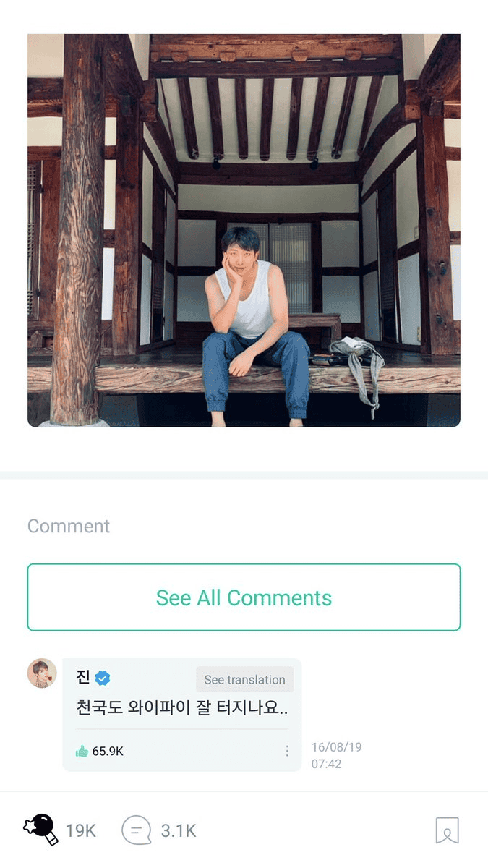Tap the comment time 07:42
The height and width of the screenshot is (868, 488).
point(327,764)
